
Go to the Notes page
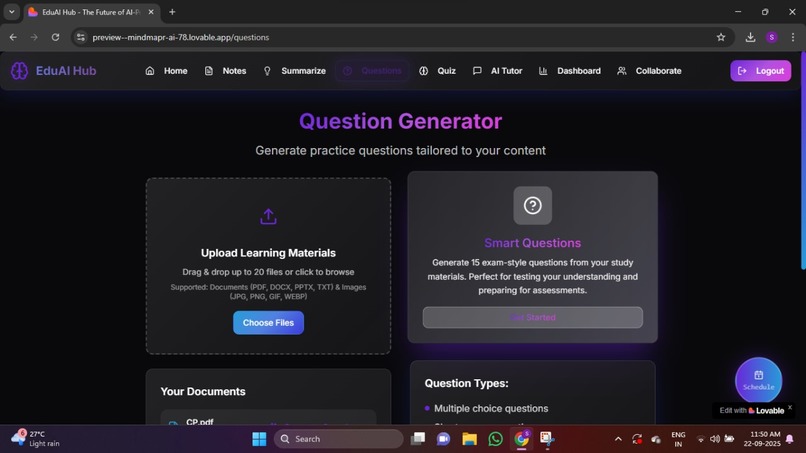(226, 71)
